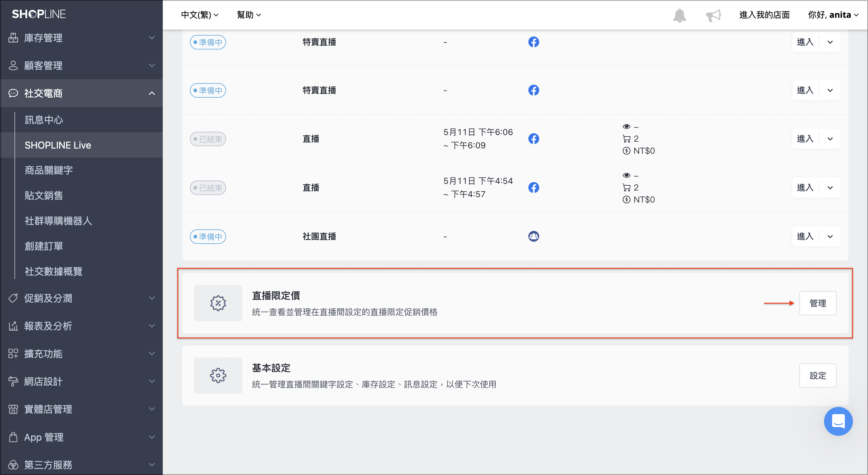Open 進入 dropdown arrow in 下午4:54 直播 row
Screen dimensions: 868x475
click(x=830, y=188)
